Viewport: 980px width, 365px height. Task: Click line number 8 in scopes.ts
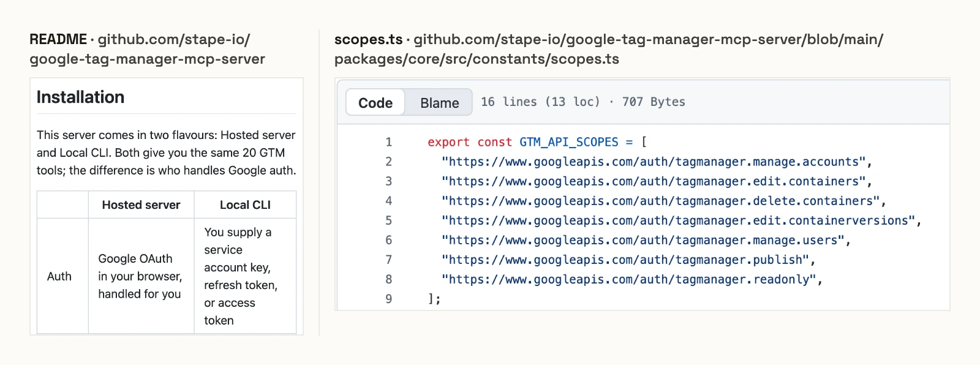pyautogui.click(x=388, y=279)
